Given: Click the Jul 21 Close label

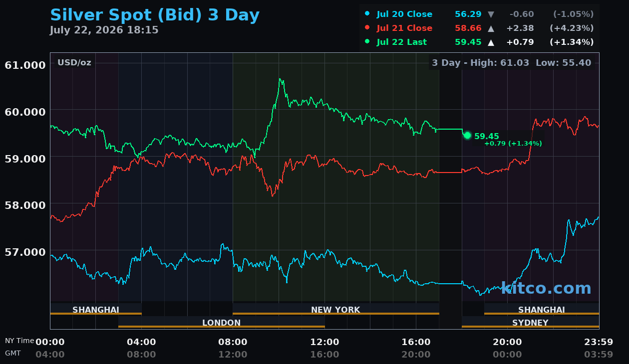Looking at the screenshot, I should tap(404, 28).
